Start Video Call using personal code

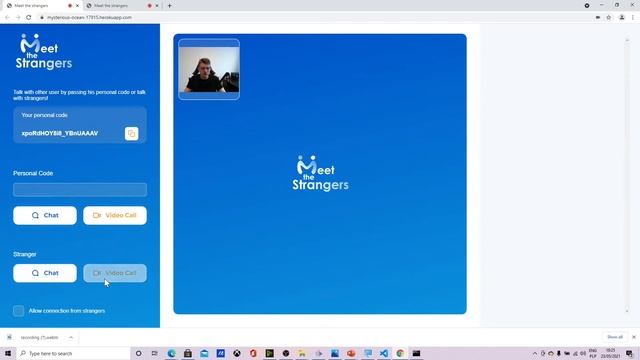(115, 216)
